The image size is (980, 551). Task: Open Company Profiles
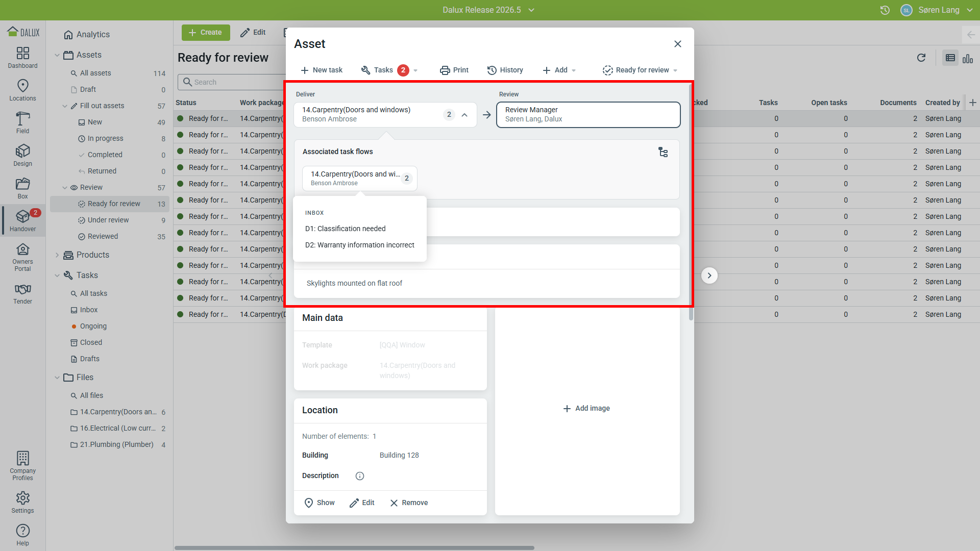(22, 466)
